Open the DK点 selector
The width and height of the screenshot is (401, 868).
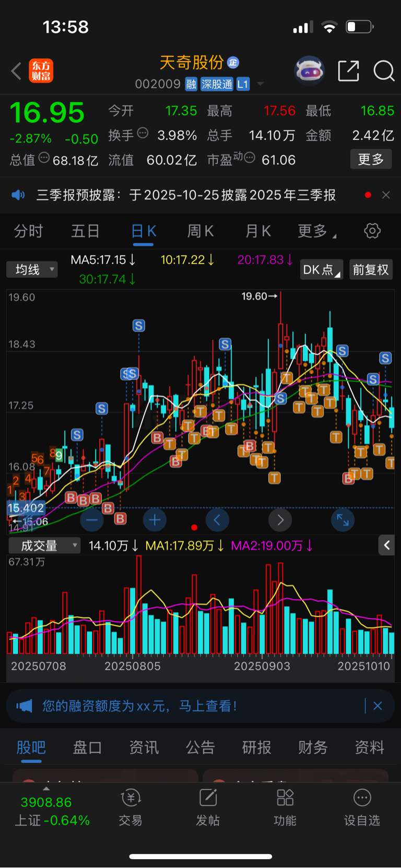(x=322, y=269)
